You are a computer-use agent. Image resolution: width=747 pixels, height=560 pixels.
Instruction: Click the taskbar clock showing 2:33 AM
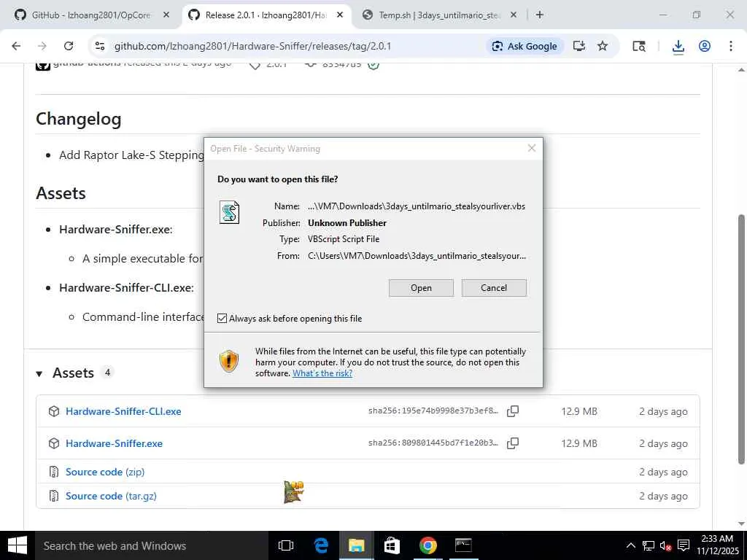pyautogui.click(x=718, y=545)
